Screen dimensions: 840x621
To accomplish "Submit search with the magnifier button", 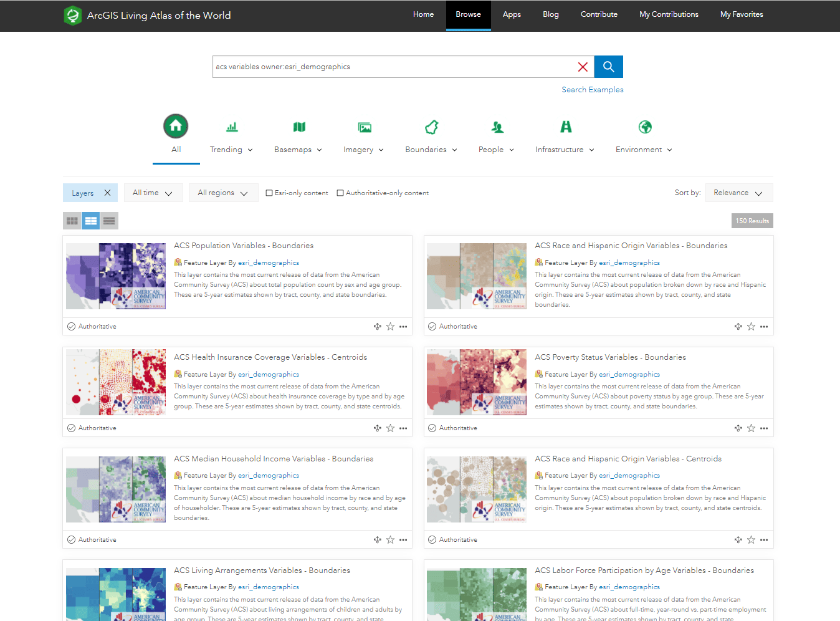I will pos(609,67).
